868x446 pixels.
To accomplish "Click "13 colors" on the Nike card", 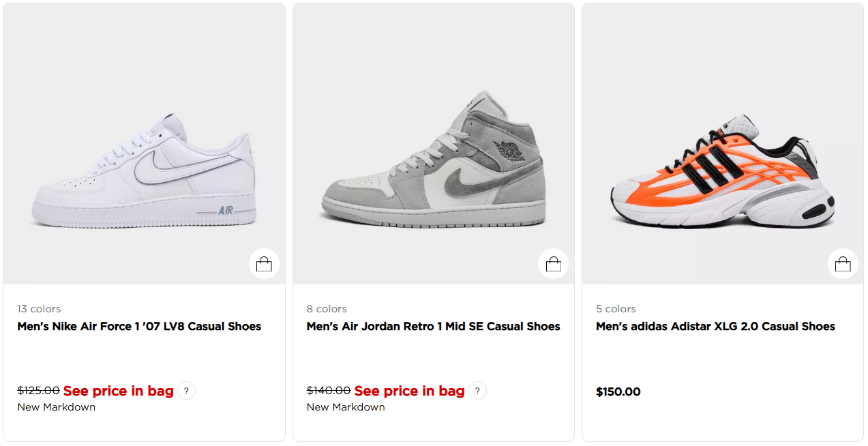I will [39, 309].
